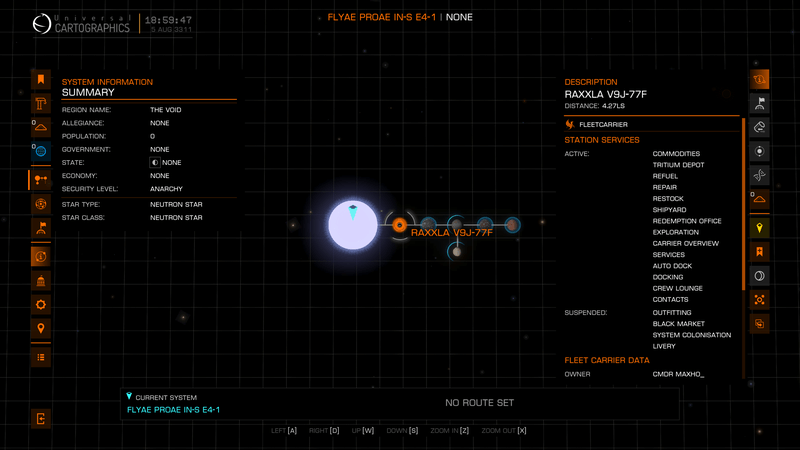Click the state icon next to NONE

155,162
